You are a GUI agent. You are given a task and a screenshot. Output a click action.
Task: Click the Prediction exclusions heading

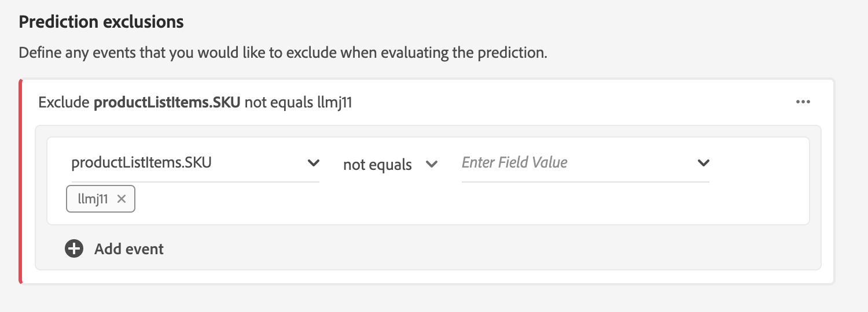click(101, 22)
